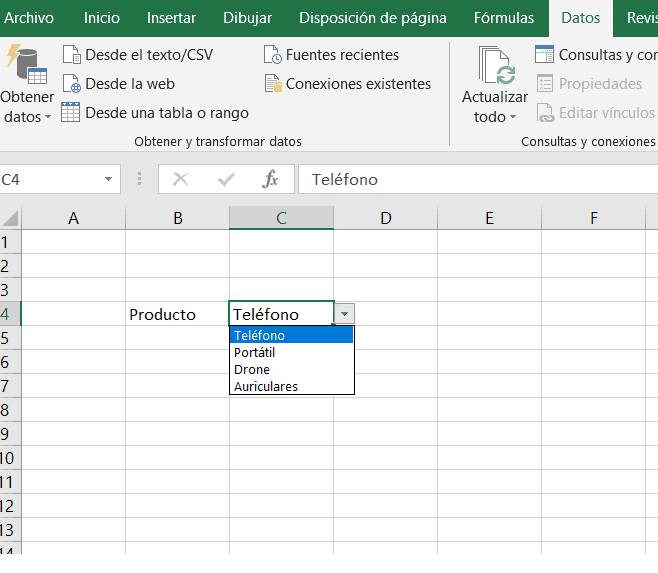The height and width of the screenshot is (573, 658).
Task: Click the Editar vínculos icon
Action: (x=546, y=113)
